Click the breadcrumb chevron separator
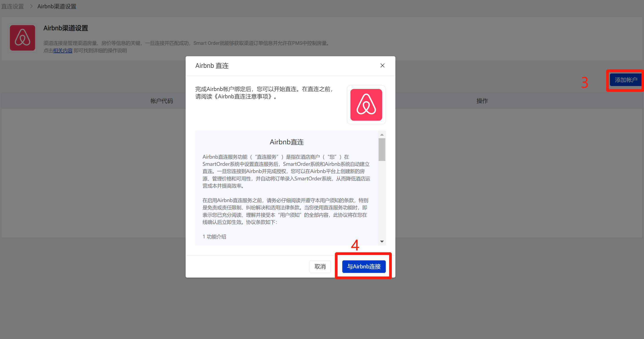 coord(31,6)
